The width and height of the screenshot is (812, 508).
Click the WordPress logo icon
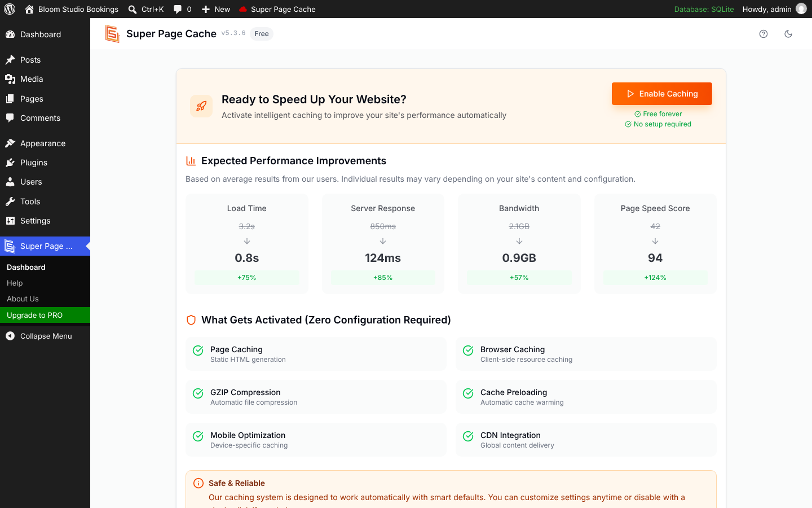pos(10,9)
